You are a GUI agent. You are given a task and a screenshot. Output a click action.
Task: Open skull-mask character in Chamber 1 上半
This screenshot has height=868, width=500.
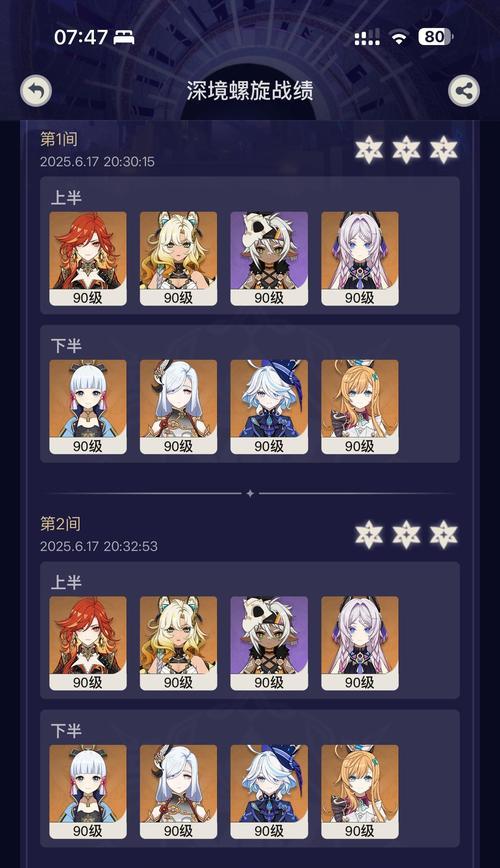coord(269,259)
